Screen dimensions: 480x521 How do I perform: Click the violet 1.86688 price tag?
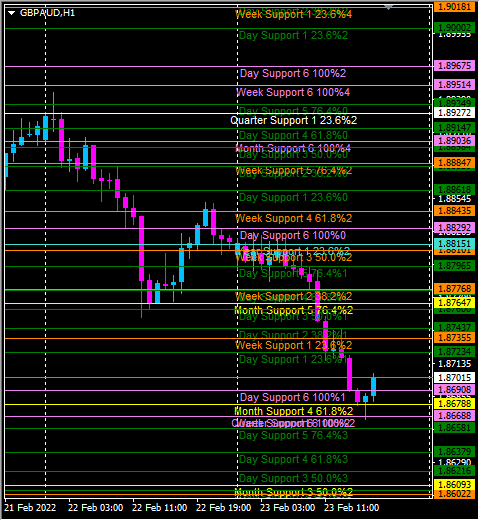click(x=454, y=416)
